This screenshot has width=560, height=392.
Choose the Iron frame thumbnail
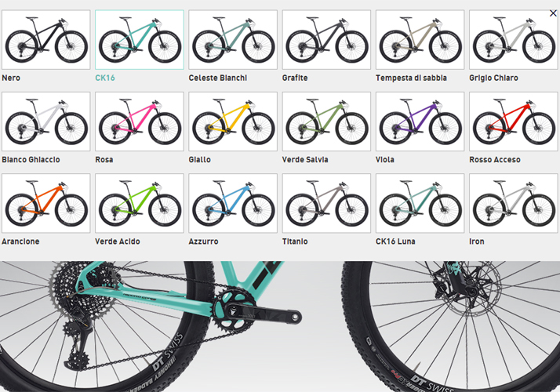(x=514, y=203)
